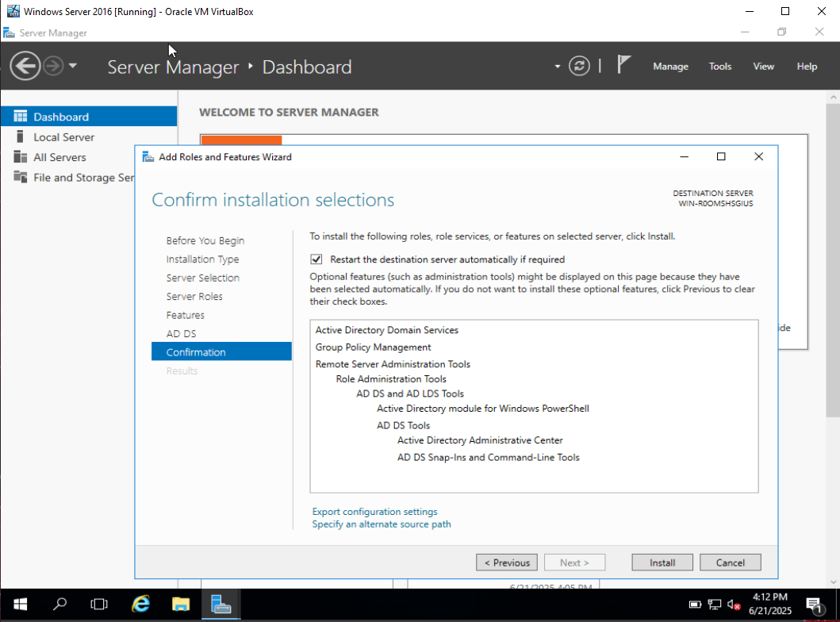Maximize the Add Roles and Features Wizard
Image resolution: width=840 pixels, height=622 pixels.
(x=721, y=156)
